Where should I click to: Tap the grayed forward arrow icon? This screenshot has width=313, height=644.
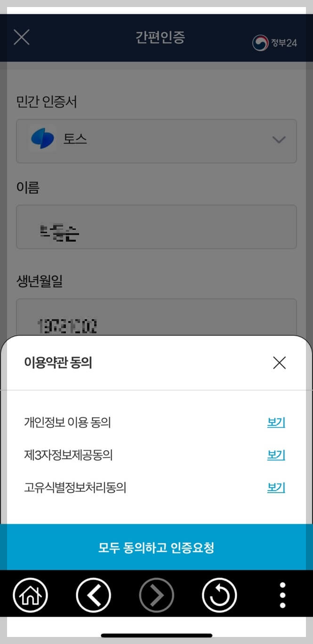click(x=156, y=594)
